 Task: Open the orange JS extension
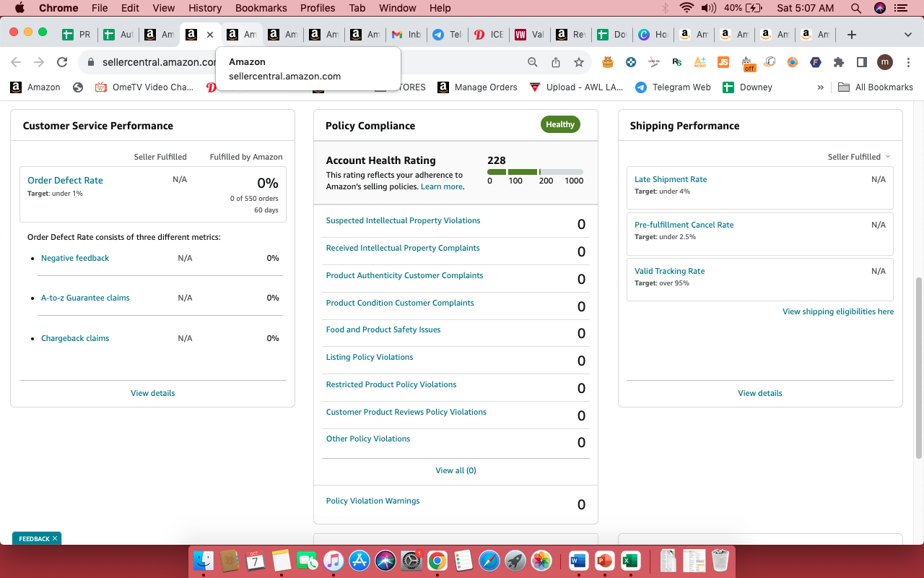(x=723, y=62)
